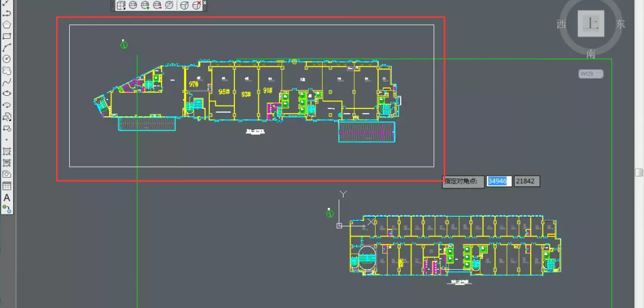The image size is (644, 308).
Task: Click the sphere icon with red X
Action: pos(197,5)
